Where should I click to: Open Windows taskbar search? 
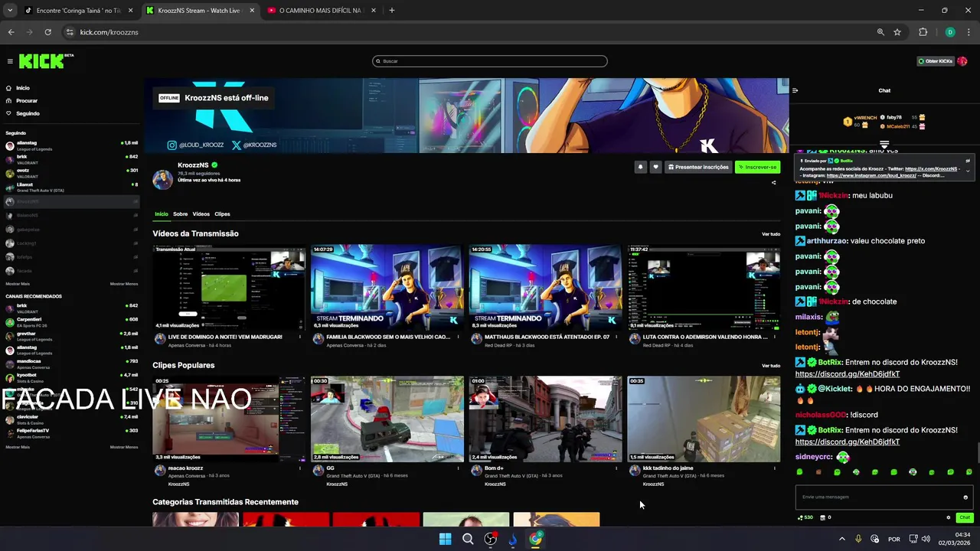pyautogui.click(x=468, y=540)
